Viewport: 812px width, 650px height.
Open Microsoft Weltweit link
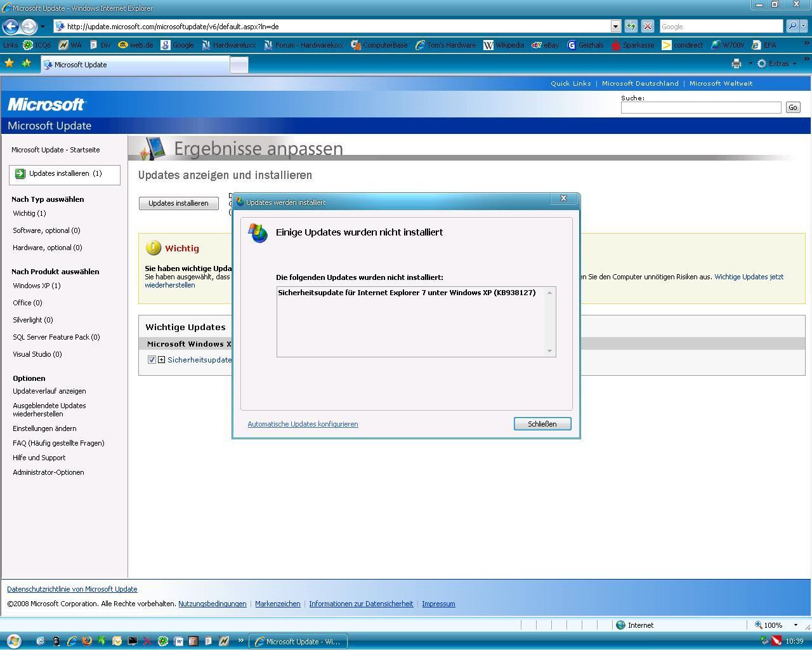(721, 83)
